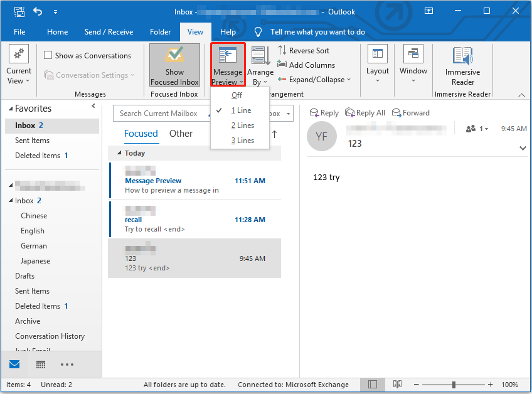Select the Reverse Sort option
This screenshot has width=532, height=394.
tap(310, 50)
